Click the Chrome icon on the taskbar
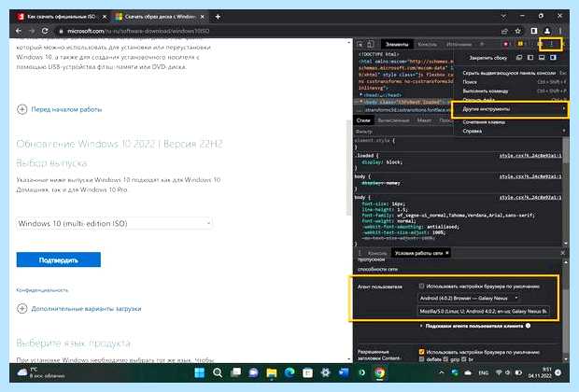 click(x=379, y=372)
